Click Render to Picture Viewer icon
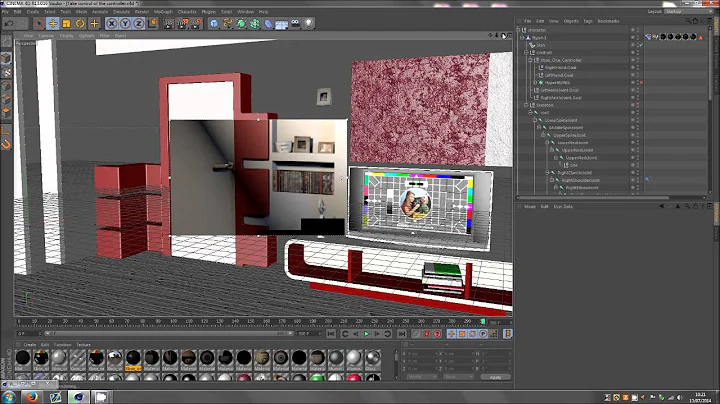The width and height of the screenshot is (720, 404). pyautogui.click(x=183, y=23)
